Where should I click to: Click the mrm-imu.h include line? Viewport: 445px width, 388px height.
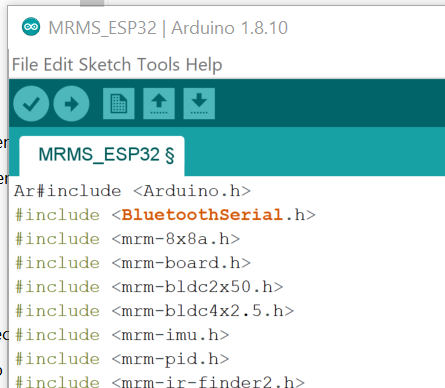pos(122,335)
